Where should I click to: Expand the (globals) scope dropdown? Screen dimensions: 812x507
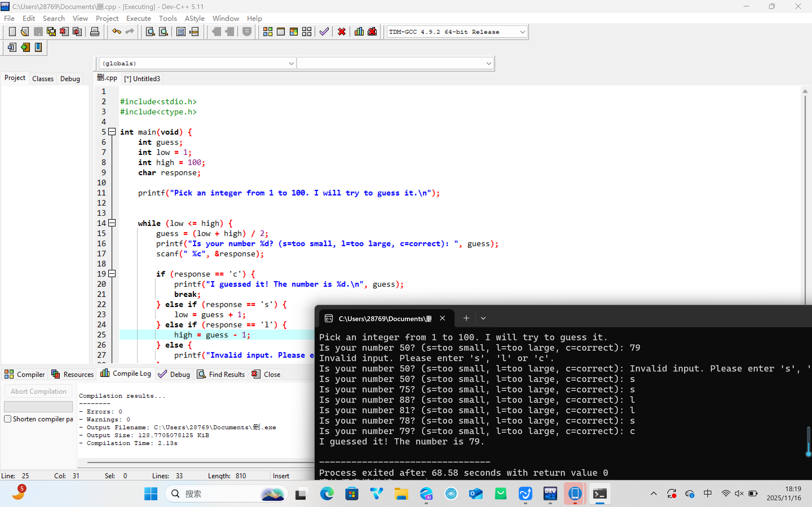coord(291,63)
